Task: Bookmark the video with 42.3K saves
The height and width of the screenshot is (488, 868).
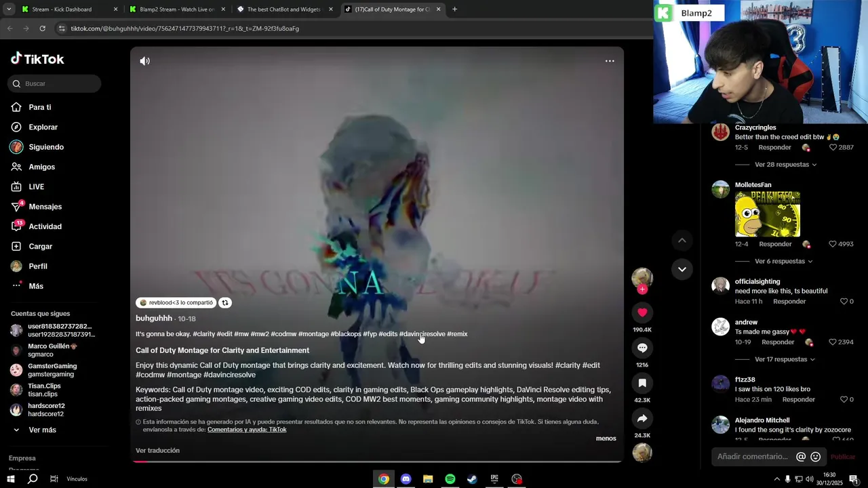Action: [x=642, y=383]
